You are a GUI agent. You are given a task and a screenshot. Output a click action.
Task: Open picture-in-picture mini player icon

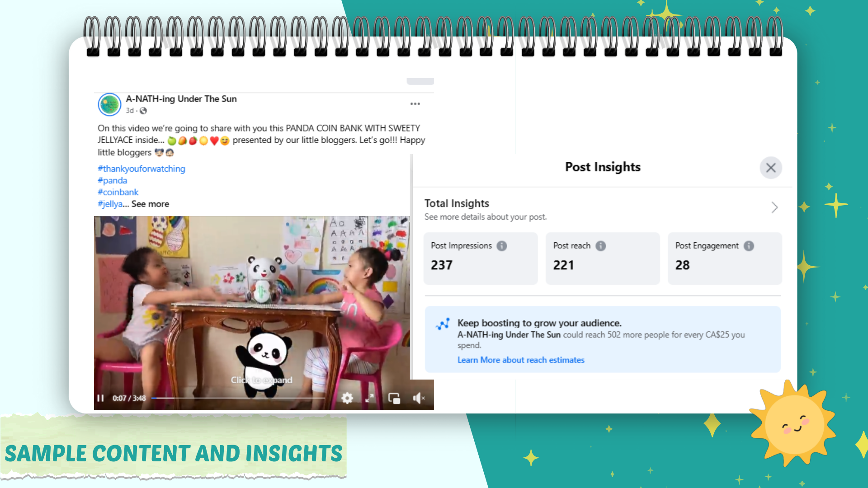pos(394,398)
